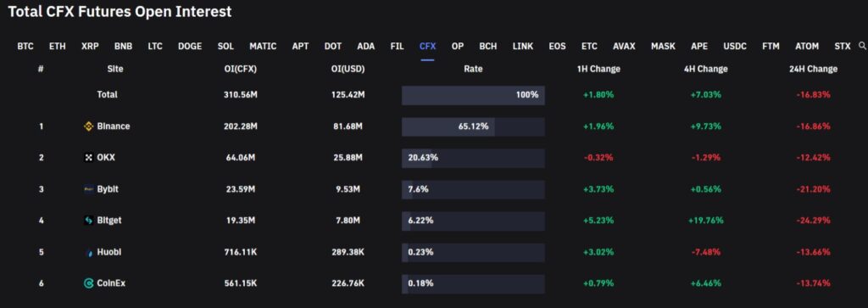
Task: Open the coin search magnifier icon
Action: coord(862,46)
